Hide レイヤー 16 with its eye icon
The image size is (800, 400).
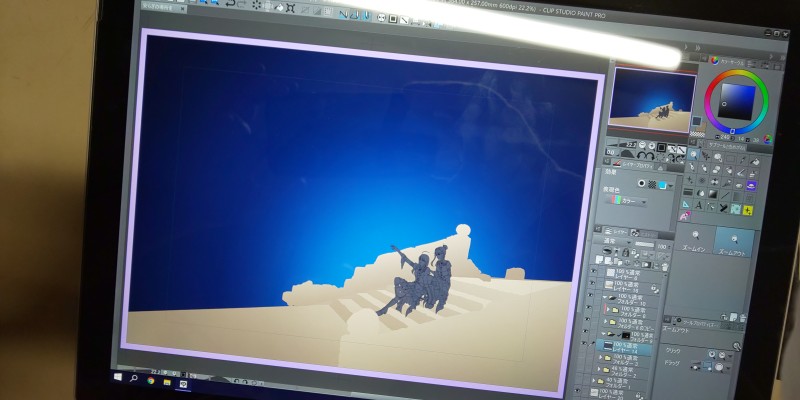tap(592, 283)
